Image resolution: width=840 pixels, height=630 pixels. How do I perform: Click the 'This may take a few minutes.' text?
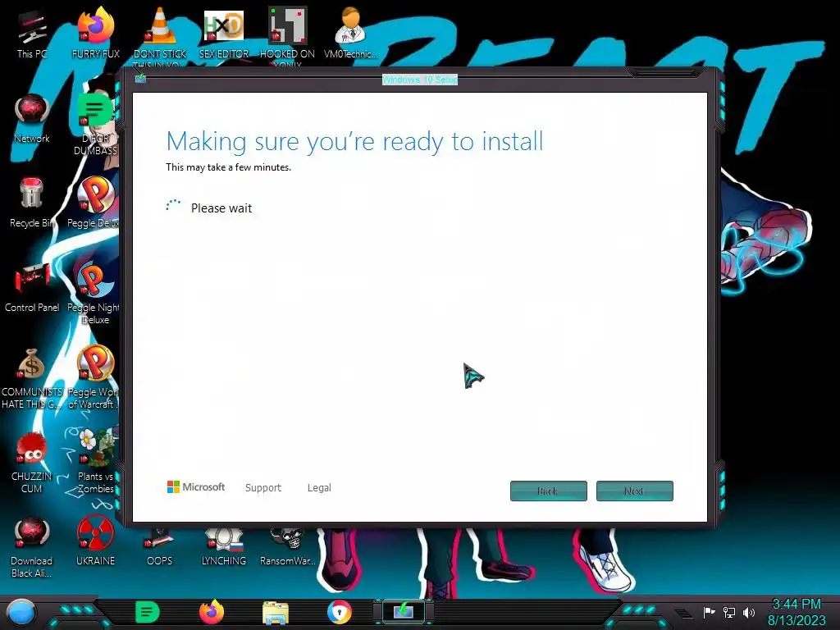(228, 167)
